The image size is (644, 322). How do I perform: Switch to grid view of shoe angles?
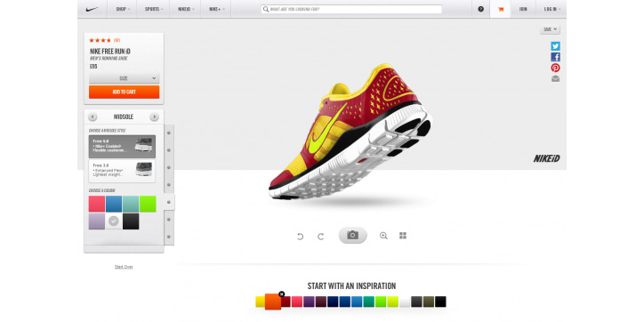[x=403, y=236]
